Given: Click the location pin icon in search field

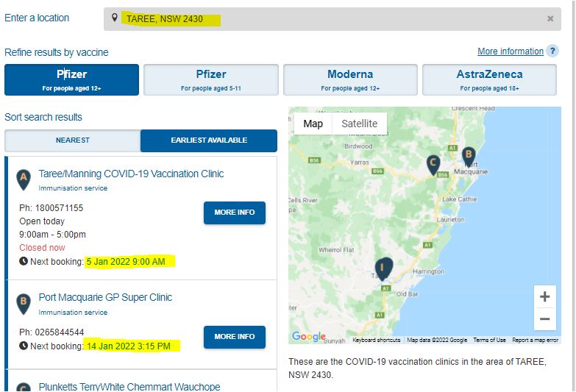Looking at the screenshot, I should click(115, 18).
